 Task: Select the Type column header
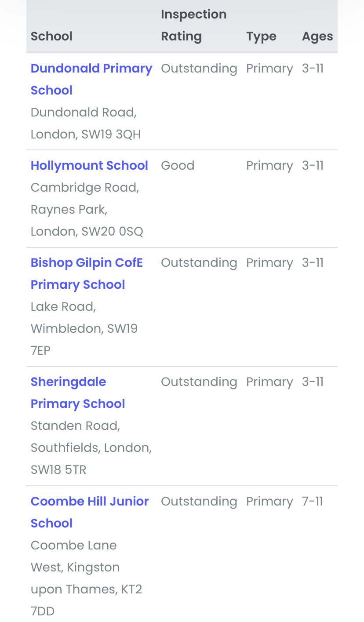(261, 36)
